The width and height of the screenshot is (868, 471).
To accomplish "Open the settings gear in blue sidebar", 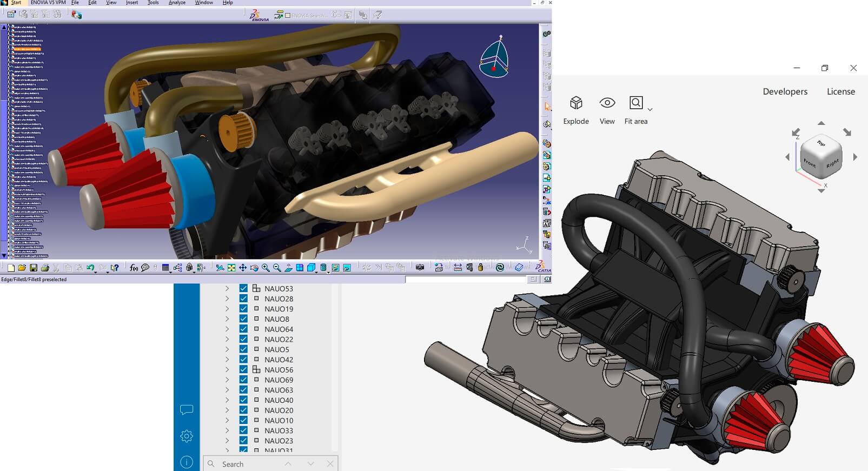I will [x=187, y=436].
